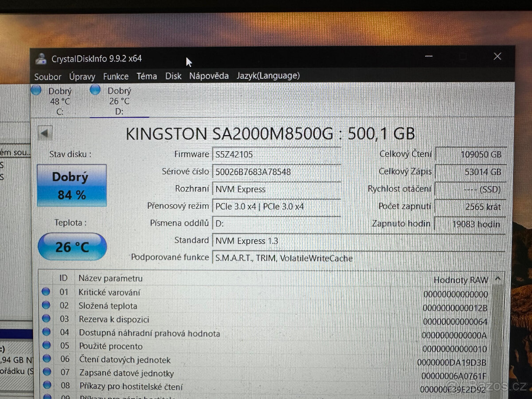Click Zapnuto hodin value 19083 hodin
The image size is (532, 399).
click(x=470, y=224)
